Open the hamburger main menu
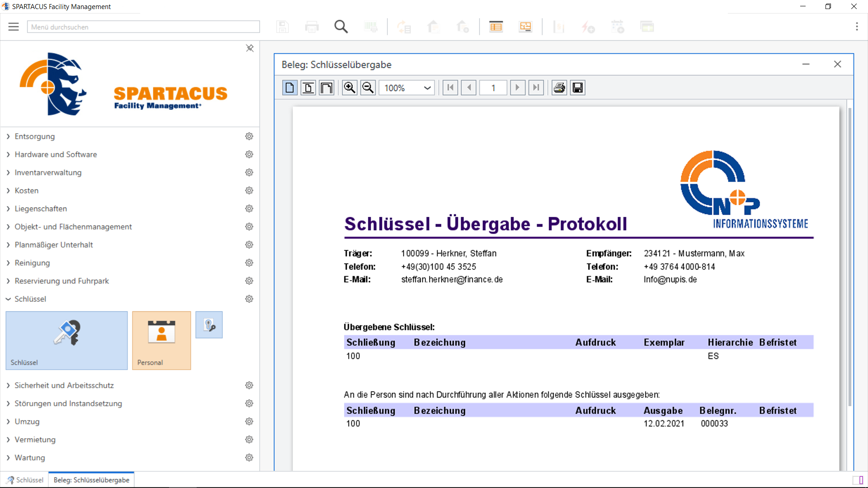 (14, 27)
